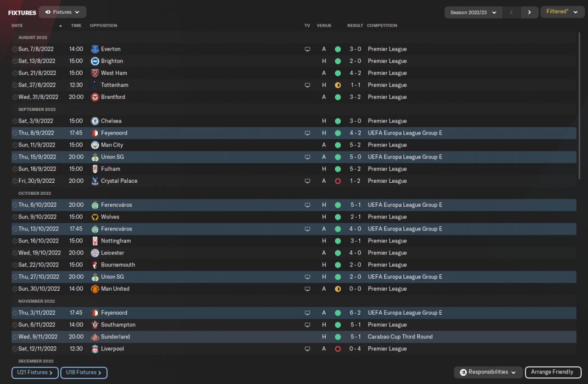Click the TV icon on the Feyenoord home row
588x384 pixels.
[x=307, y=133]
